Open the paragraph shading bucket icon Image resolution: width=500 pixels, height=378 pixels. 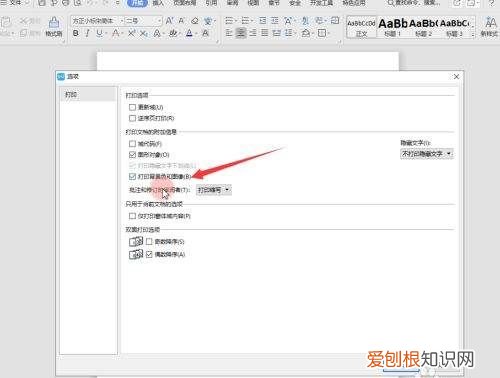(306, 33)
